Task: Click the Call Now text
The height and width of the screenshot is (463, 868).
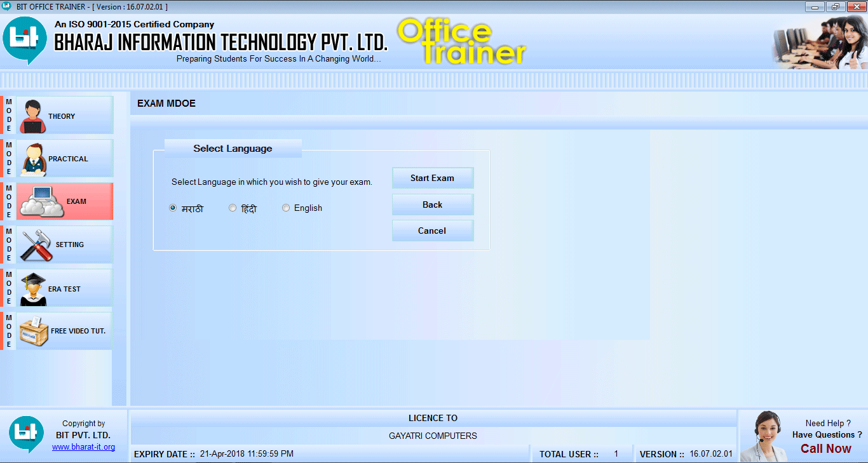Action: point(825,448)
